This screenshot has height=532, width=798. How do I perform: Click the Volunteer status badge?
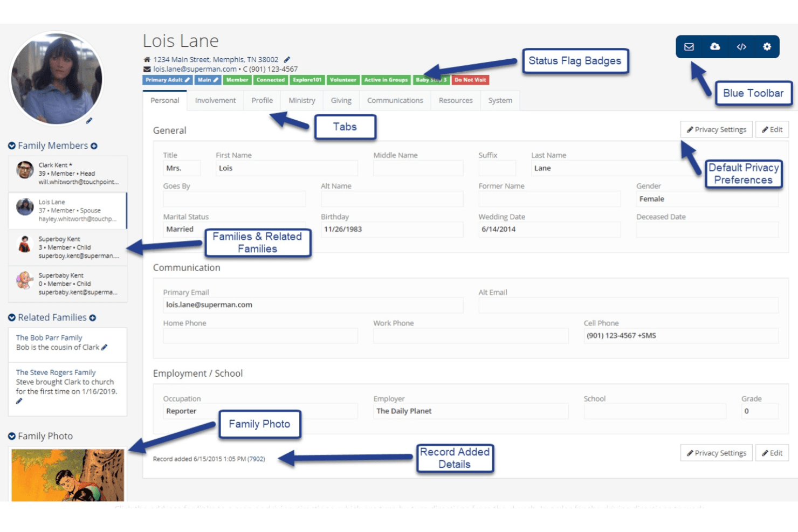click(x=343, y=80)
